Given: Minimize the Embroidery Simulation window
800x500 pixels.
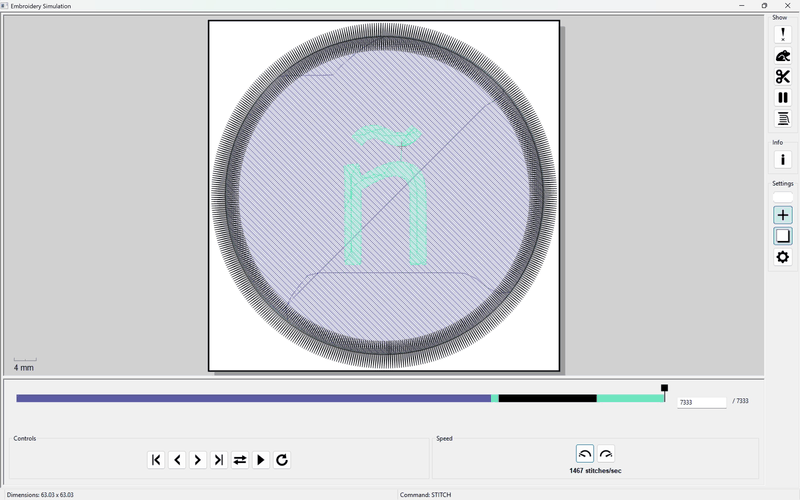Looking at the screenshot, I should [742, 6].
